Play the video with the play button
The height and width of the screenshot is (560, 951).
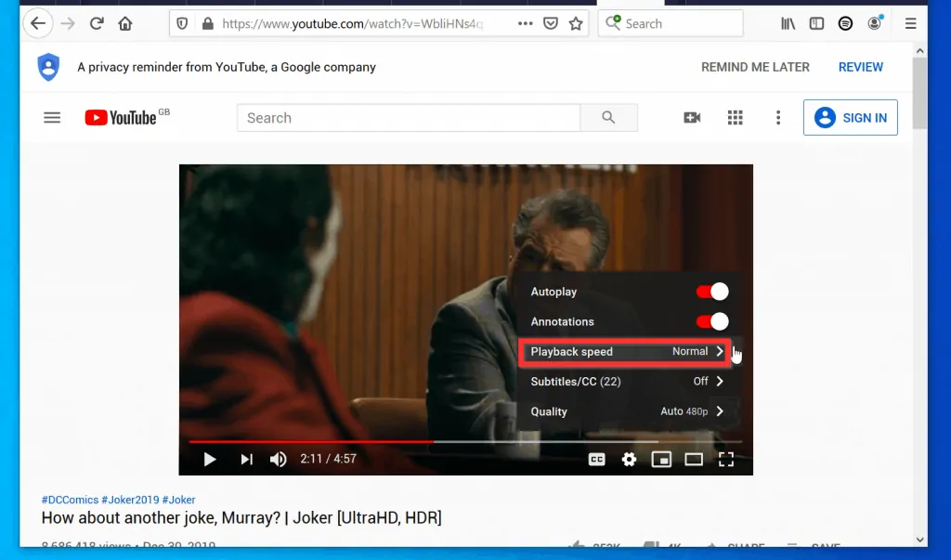click(x=210, y=460)
